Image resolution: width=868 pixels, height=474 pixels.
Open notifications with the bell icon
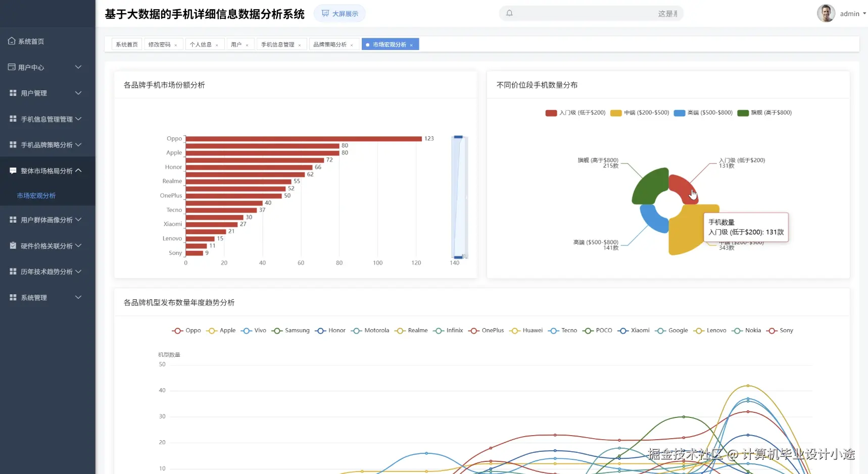(509, 13)
